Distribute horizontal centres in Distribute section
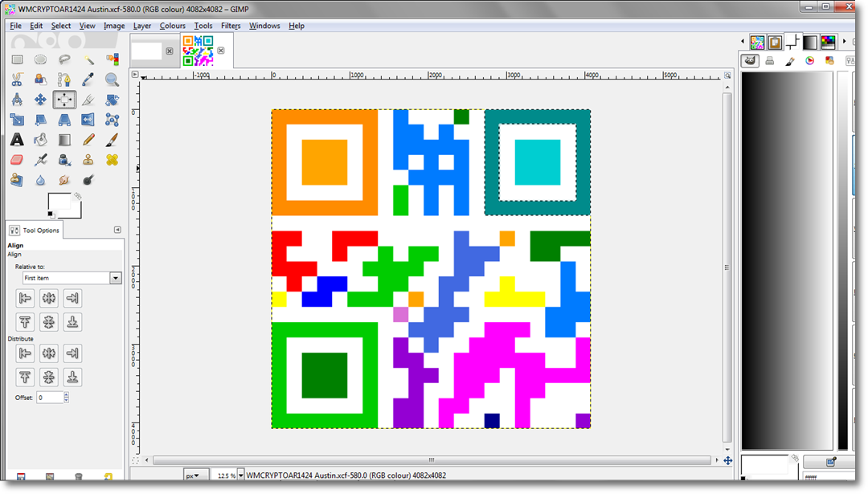This screenshot has height=494, width=868. [x=49, y=353]
